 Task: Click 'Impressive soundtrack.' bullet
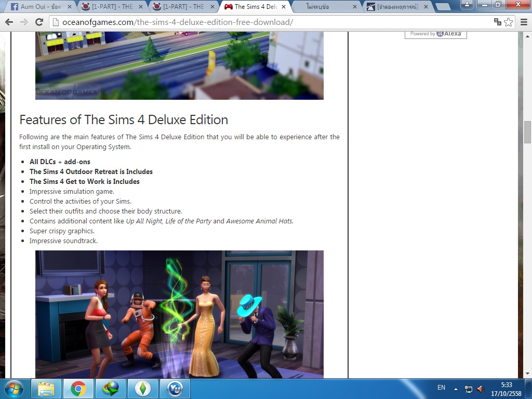pyautogui.click(x=63, y=241)
